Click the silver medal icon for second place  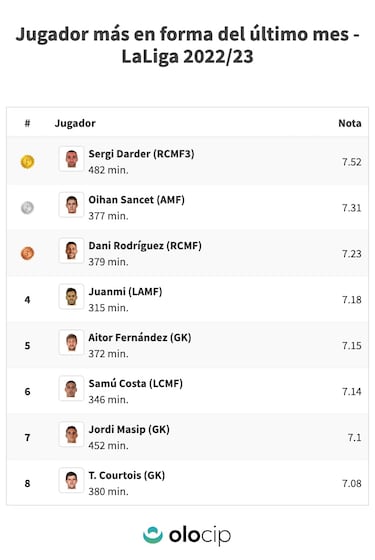[x=28, y=208]
